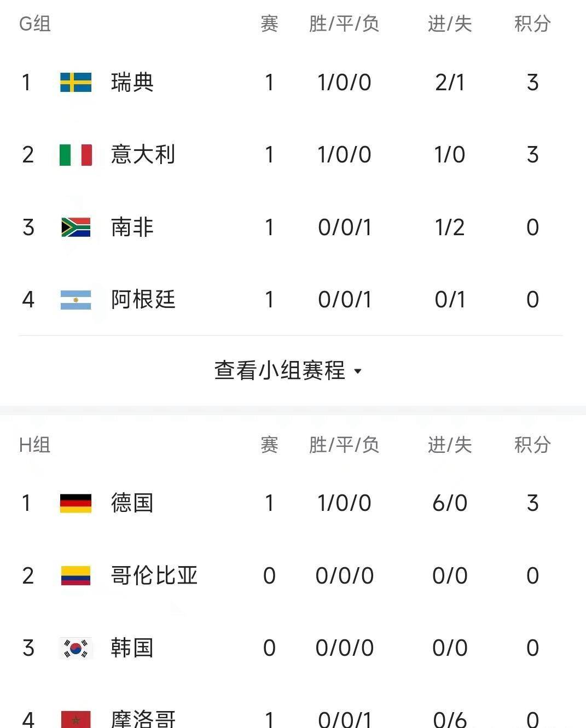Tap the G组 group header label
Screen dimensions: 586x728
tap(35, 24)
